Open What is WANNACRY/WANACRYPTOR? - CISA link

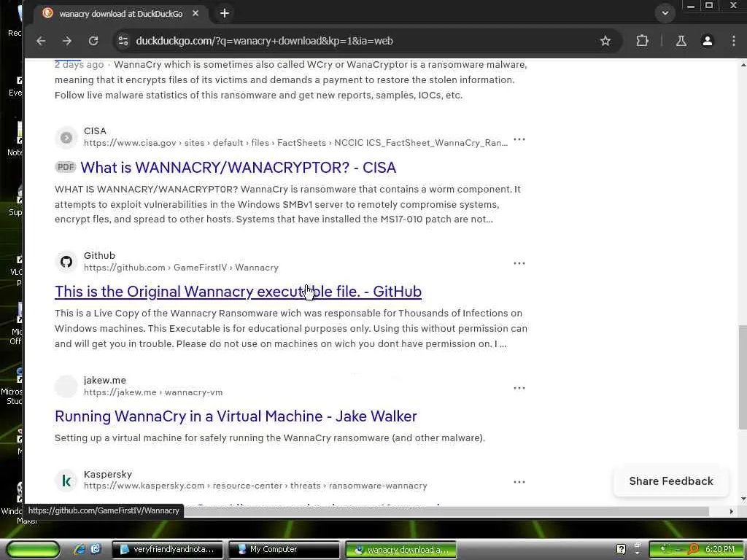(x=239, y=168)
